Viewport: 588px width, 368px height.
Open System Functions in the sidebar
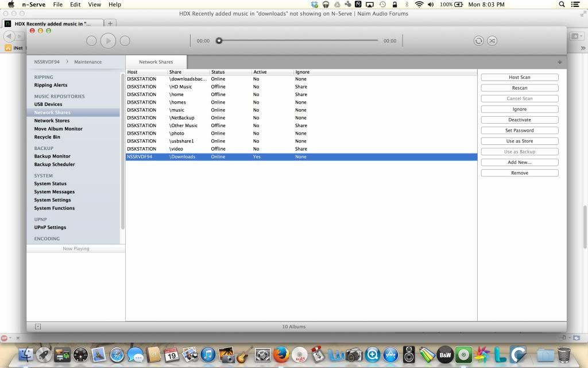(55, 208)
